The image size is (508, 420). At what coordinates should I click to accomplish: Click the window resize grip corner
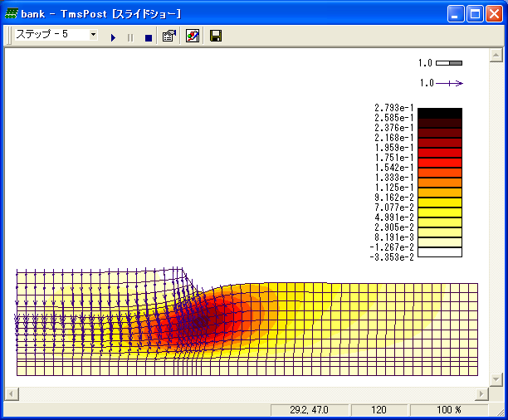click(501, 412)
